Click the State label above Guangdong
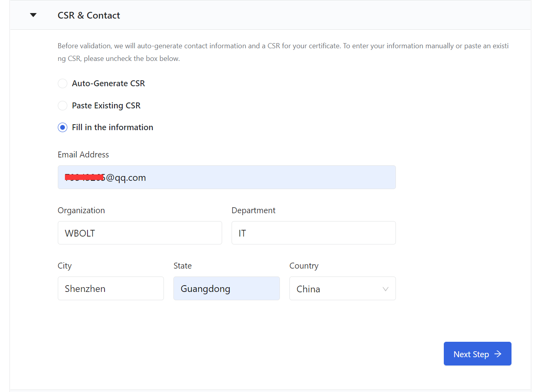The image size is (540, 392). point(183,266)
